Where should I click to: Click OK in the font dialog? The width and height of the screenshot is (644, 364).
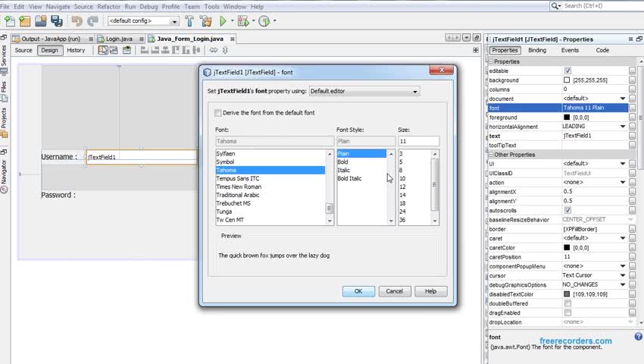[358, 291]
